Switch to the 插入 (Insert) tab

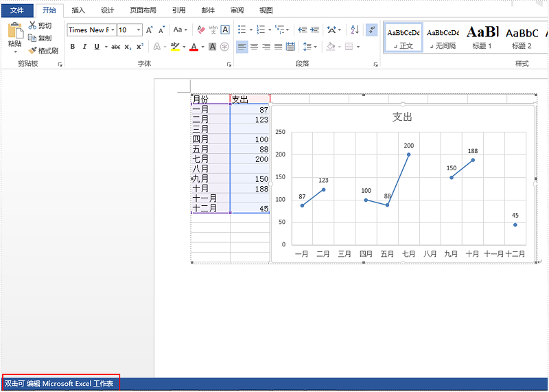pyautogui.click(x=78, y=10)
